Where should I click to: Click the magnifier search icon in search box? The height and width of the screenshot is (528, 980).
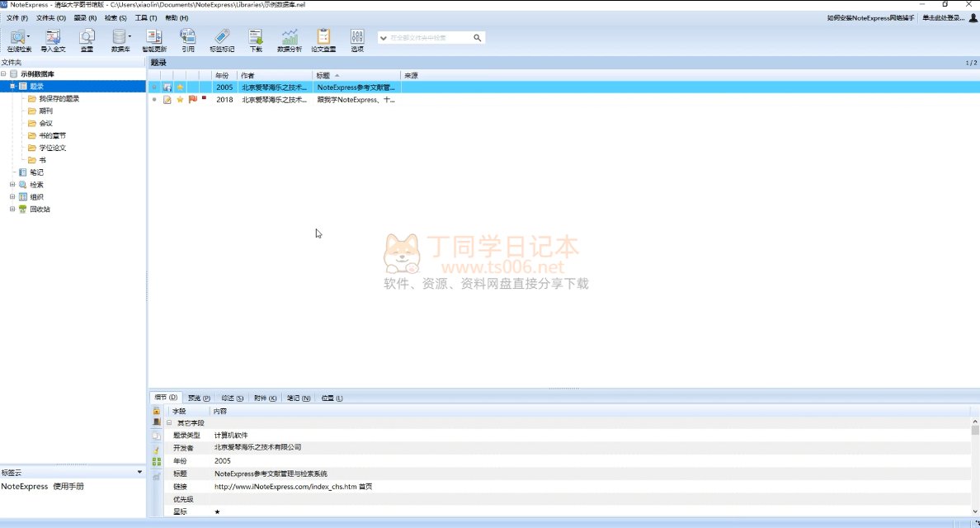tap(478, 37)
